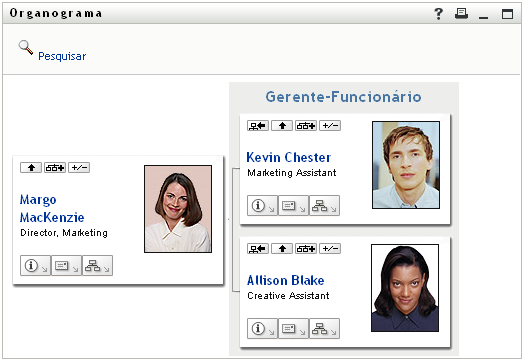
Task: Open email options for Margo MacKenzie
Action: 66,266
